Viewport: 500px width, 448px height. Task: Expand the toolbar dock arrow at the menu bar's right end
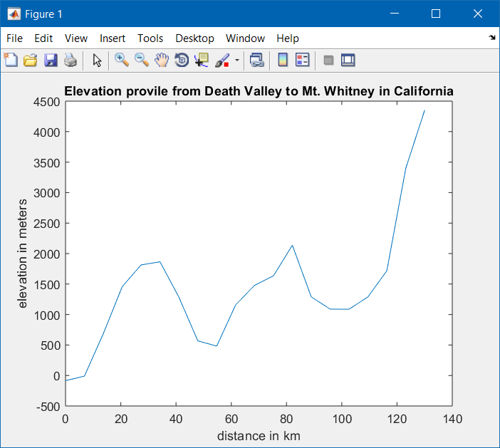(492, 38)
